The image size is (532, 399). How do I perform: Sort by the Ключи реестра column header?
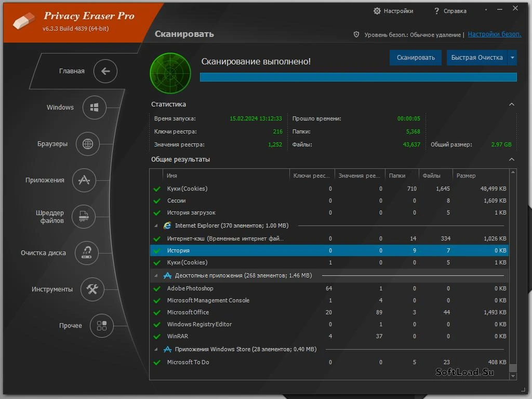point(312,176)
